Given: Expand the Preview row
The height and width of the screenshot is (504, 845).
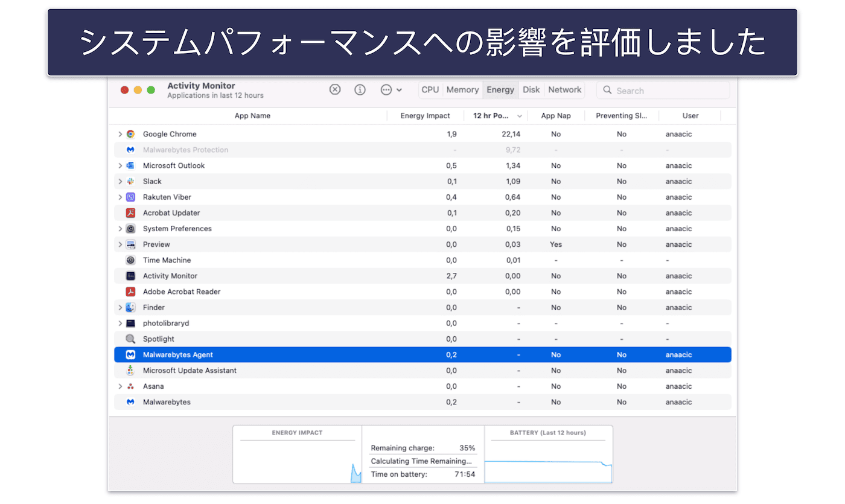Looking at the screenshot, I should pyautogui.click(x=120, y=244).
